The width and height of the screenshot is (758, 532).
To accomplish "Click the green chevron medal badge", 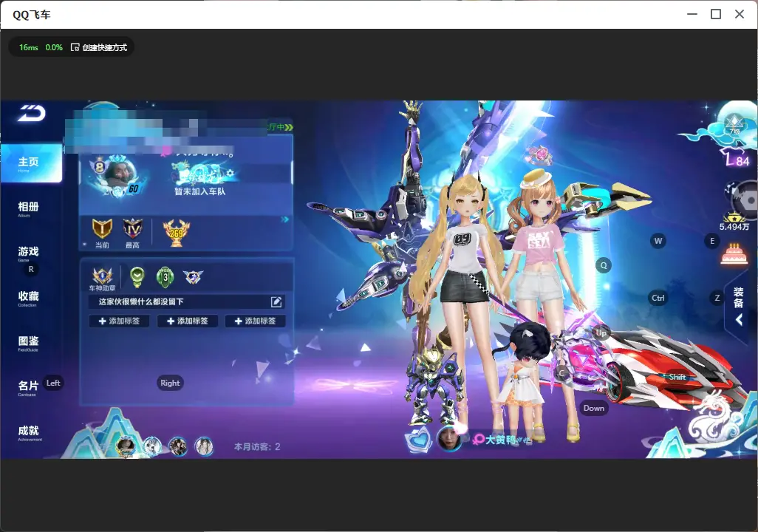I will coord(137,276).
